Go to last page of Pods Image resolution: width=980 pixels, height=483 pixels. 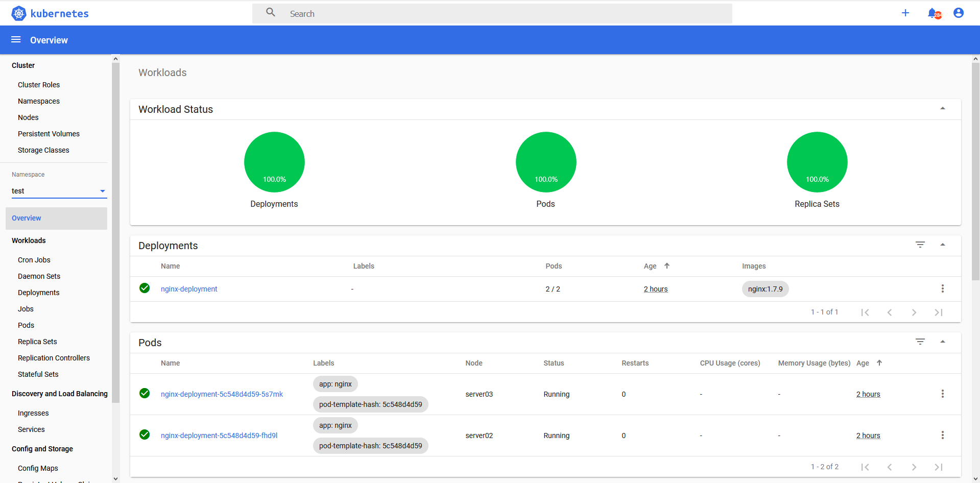[939, 467]
